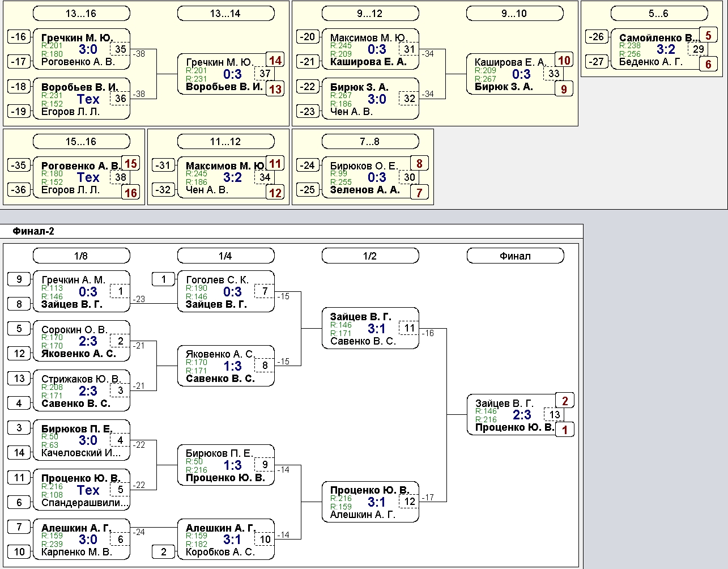Select the 7...8 round header
Screen dimensions: 728x569
370,141
